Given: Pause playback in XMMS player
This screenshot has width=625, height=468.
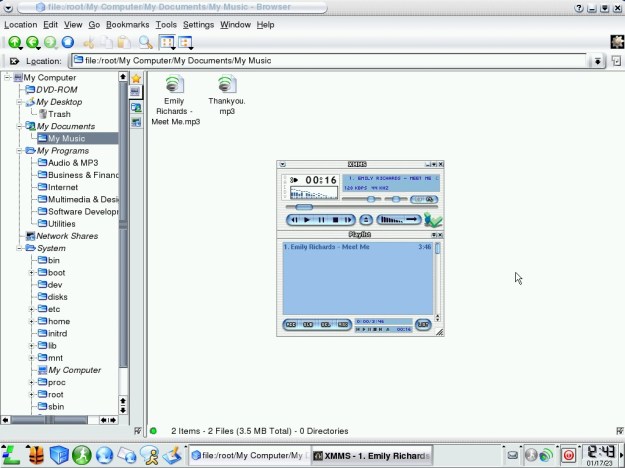Looking at the screenshot, I should tap(321, 219).
